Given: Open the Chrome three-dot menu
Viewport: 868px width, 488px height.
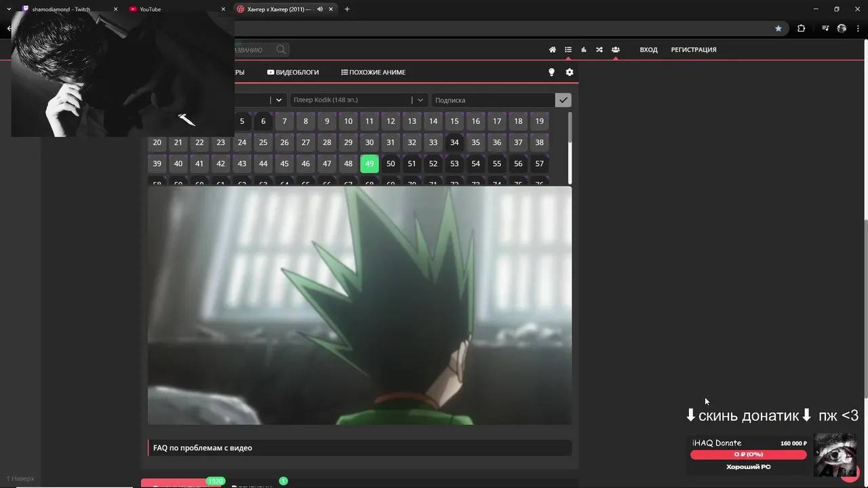Looking at the screenshot, I should point(859,28).
